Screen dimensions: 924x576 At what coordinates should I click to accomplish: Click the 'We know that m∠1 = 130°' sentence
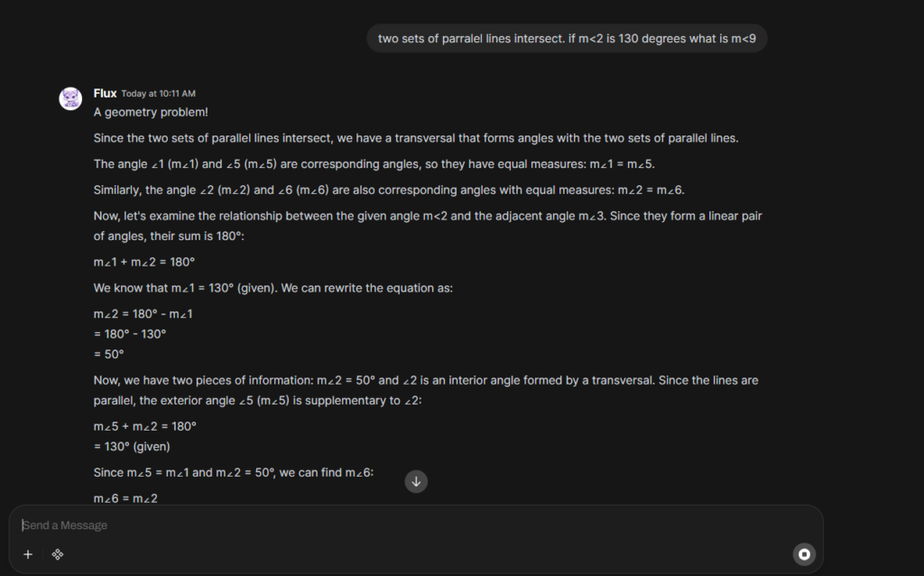click(273, 288)
